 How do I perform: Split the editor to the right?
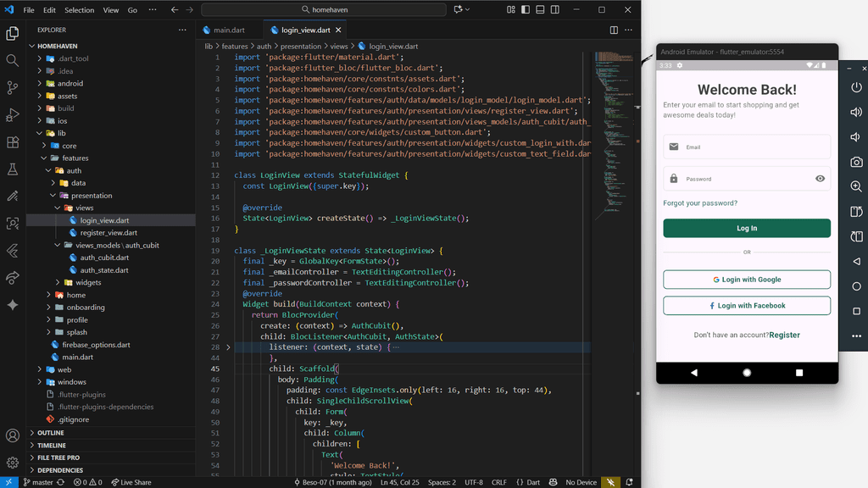(614, 30)
